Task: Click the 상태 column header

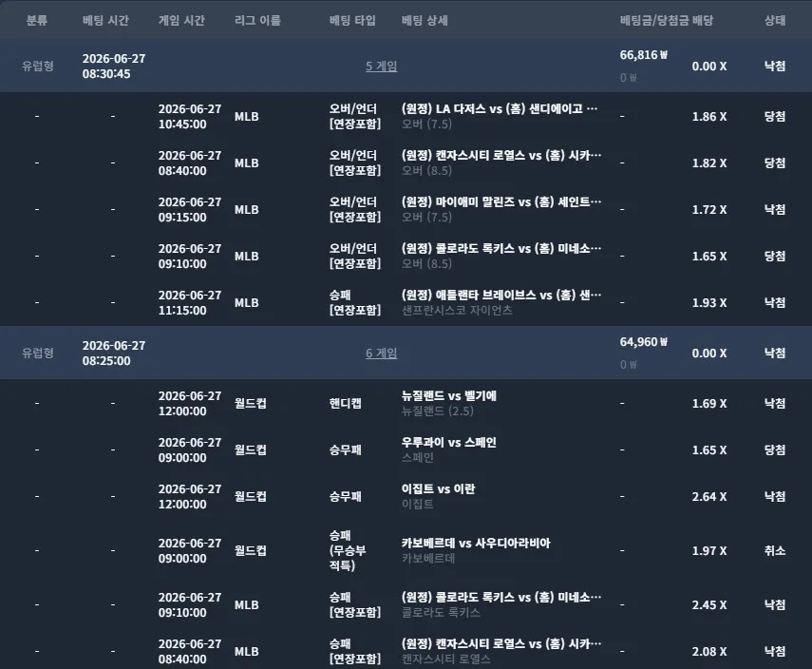Action: click(775, 20)
